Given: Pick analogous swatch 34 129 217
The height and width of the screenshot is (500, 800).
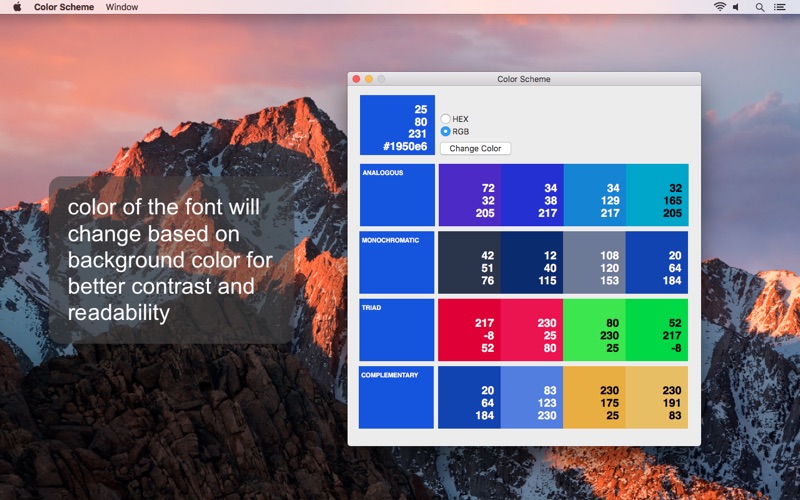Looking at the screenshot, I should click(x=595, y=195).
